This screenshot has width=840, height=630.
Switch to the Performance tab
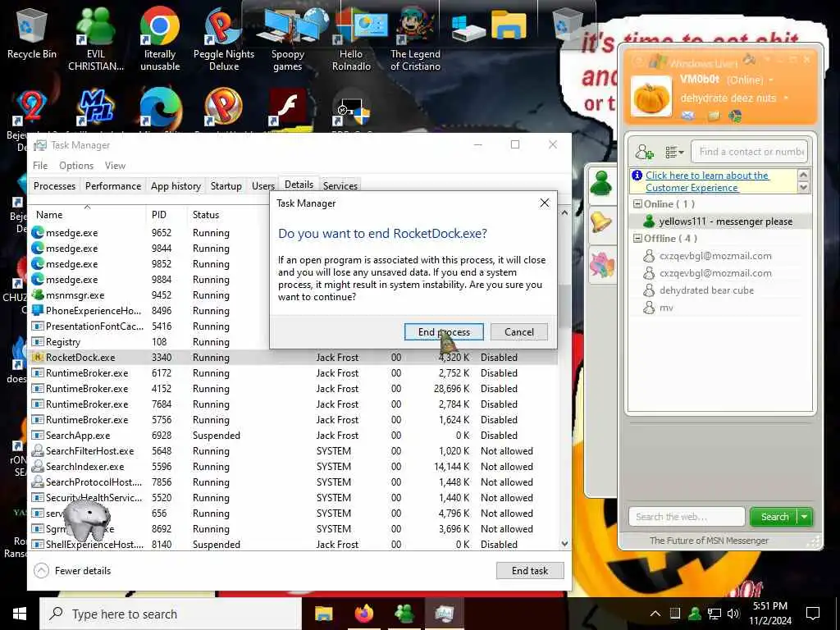pos(113,186)
